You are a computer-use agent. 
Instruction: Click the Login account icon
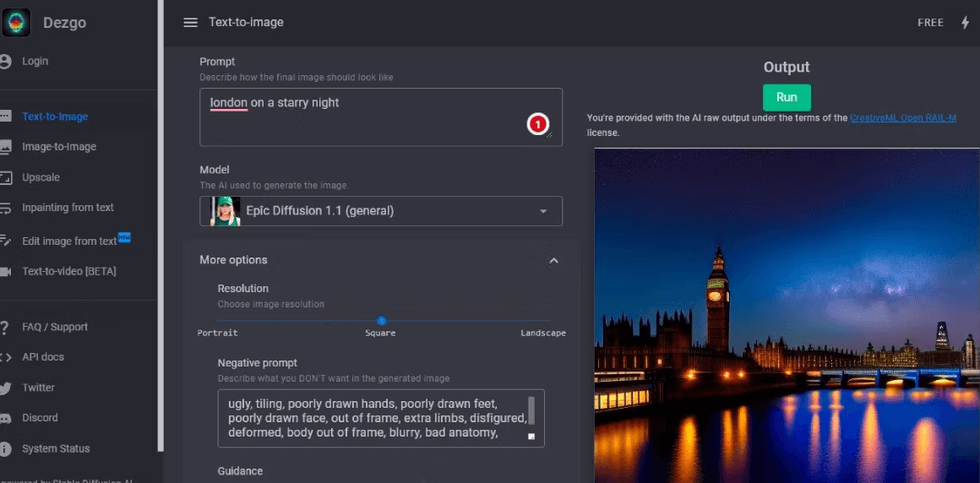pos(5,62)
